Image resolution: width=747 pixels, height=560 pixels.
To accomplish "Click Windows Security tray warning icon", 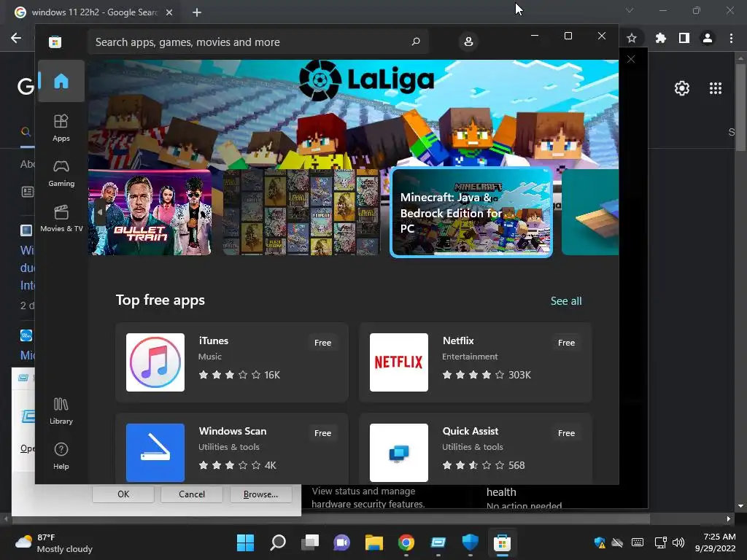I will click(600, 542).
